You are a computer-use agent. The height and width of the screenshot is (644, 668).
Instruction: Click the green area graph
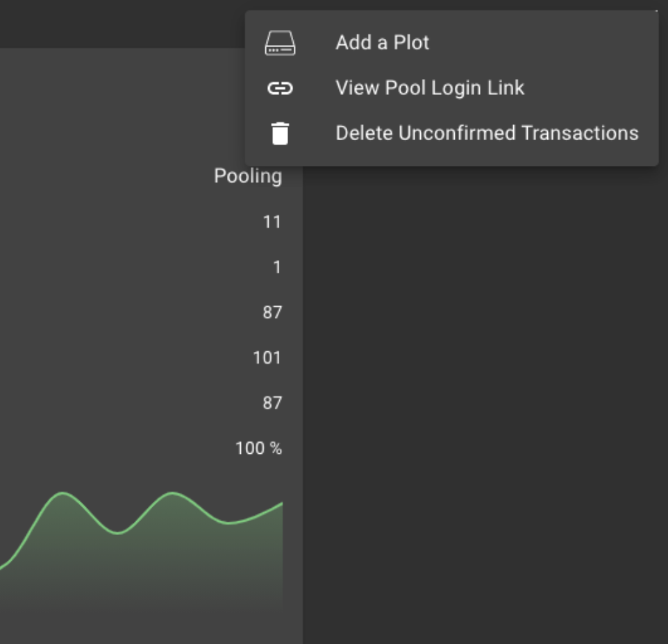click(139, 548)
